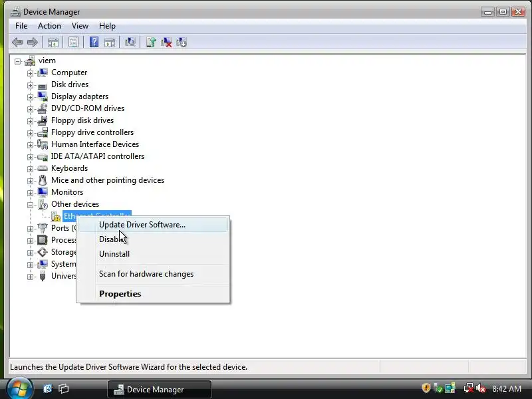This screenshot has height=399, width=532.
Task: Choose Scan for hardware changes in context menu
Action: (x=153, y=274)
